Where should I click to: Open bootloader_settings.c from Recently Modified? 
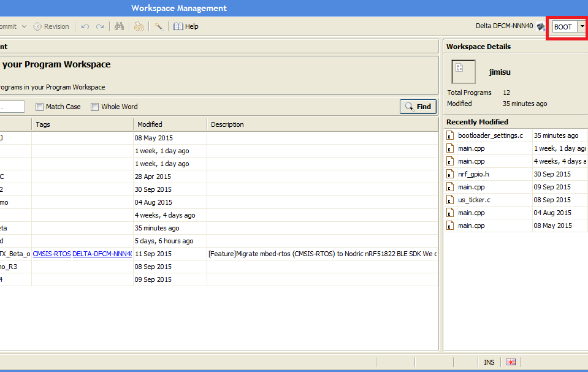[x=490, y=135]
